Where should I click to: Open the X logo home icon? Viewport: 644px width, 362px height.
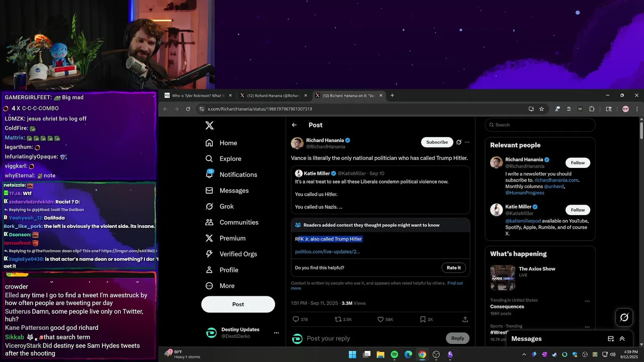click(x=210, y=126)
